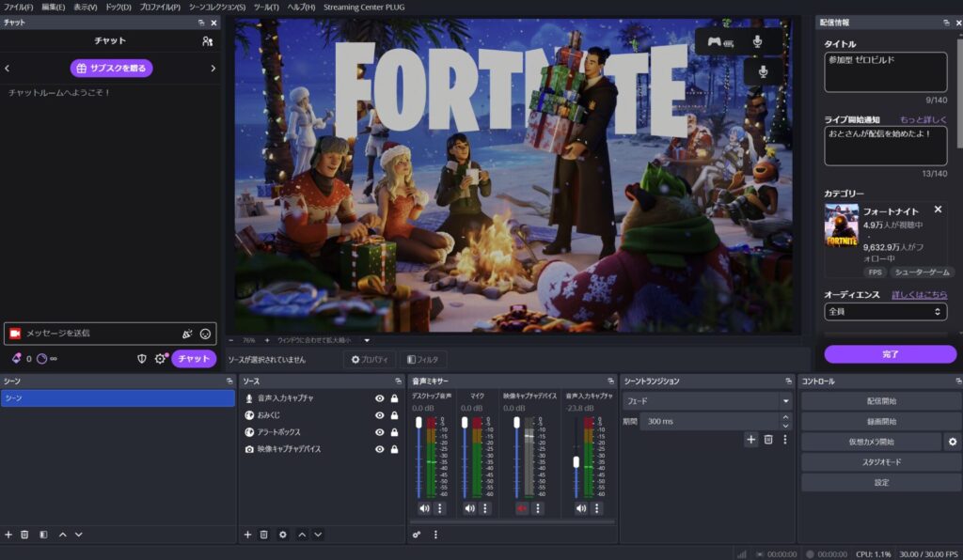Mute the デスクトップ音声 speaker icon
The height and width of the screenshot is (560, 963).
coord(423,508)
